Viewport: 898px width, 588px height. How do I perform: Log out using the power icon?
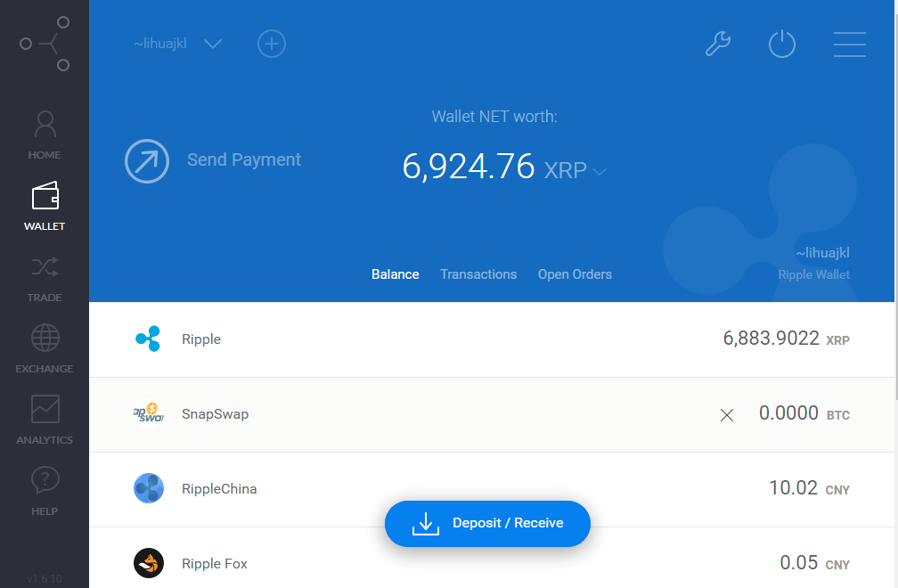click(x=782, y=44)
